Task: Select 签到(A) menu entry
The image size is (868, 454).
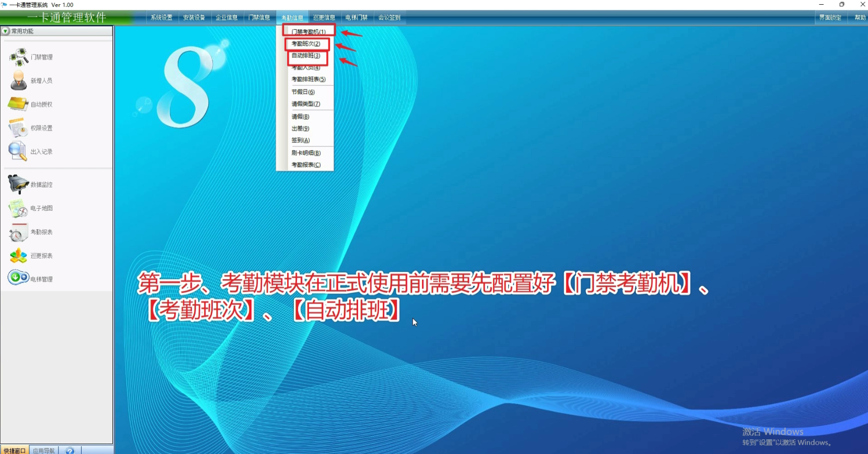Action: point(301,140)
